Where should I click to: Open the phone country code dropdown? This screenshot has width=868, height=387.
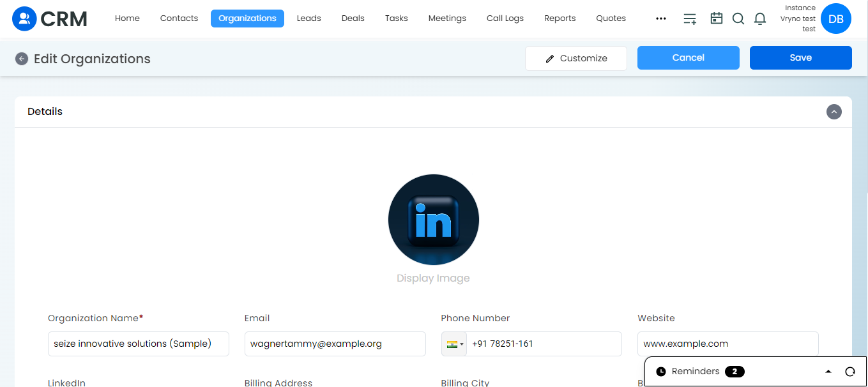pos(454,344)
